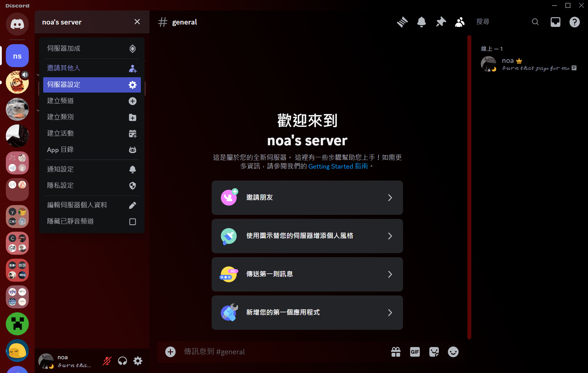Click the notification bell in the channel header
588x373 pixels.
pos(421,22)
